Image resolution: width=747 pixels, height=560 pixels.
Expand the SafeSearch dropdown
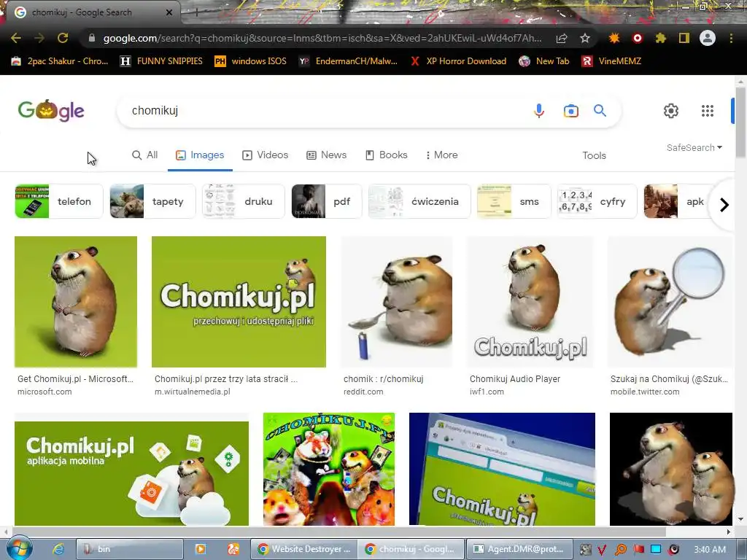coord(694,147)
